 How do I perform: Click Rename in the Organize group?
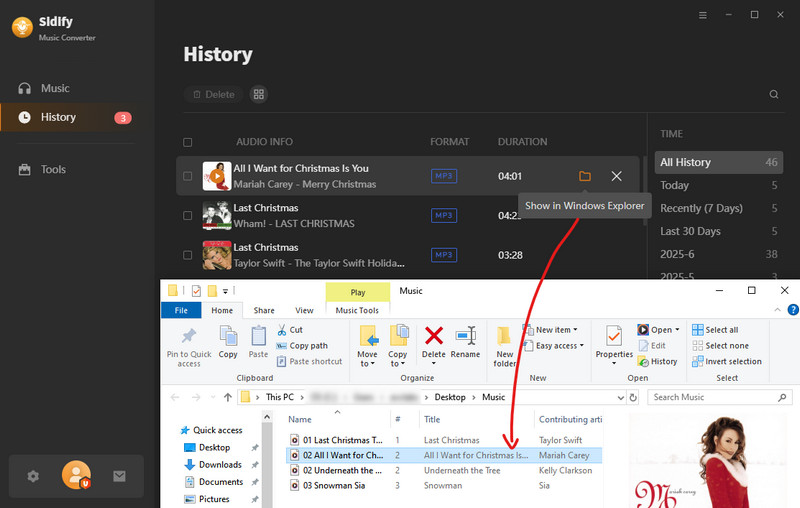(465, 343)
